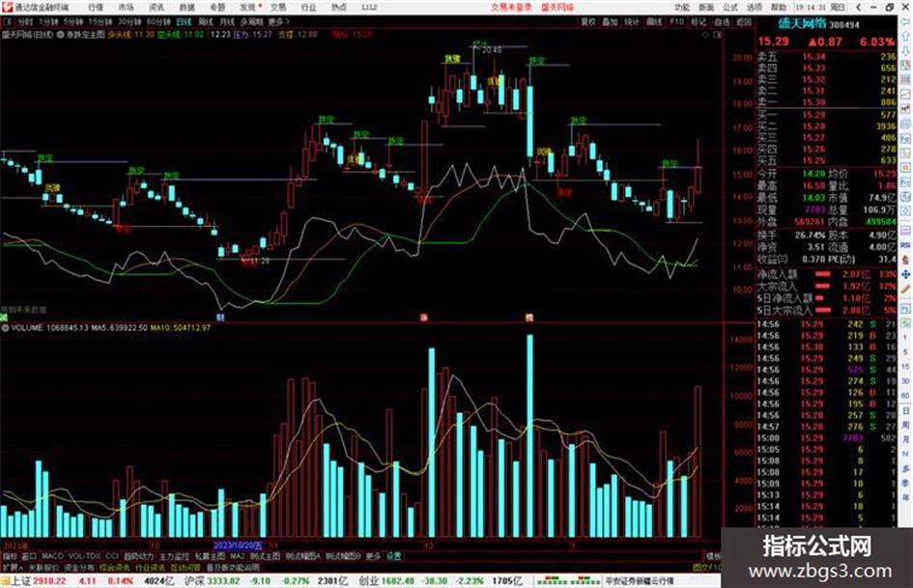This screenshot has height=588, width=913.
Task: Select the 周线 weekly chart tab
Action: point(206,21)
